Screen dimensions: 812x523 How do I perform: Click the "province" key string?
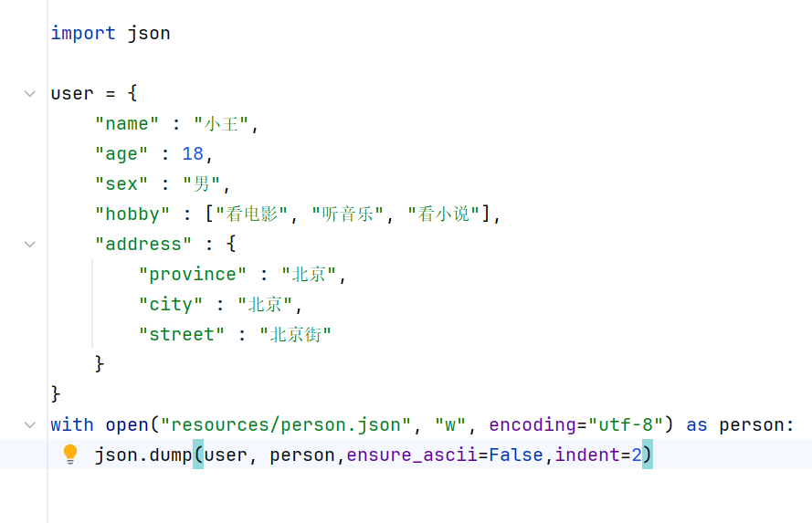click(193, 274)
